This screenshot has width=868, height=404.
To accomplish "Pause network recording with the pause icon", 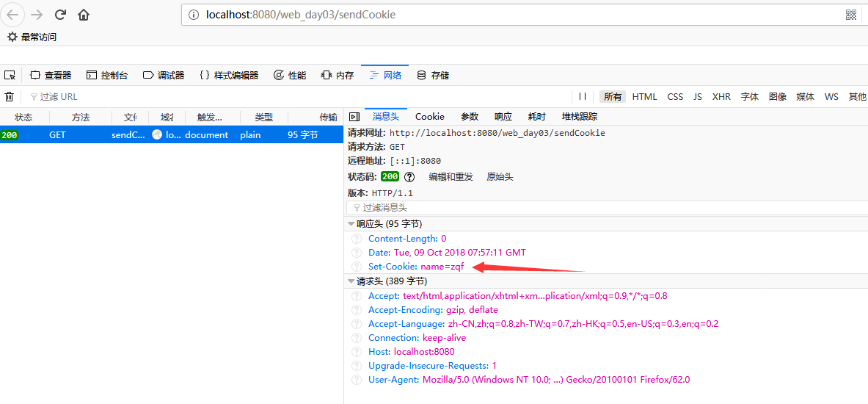I will [x=582, y=96].
